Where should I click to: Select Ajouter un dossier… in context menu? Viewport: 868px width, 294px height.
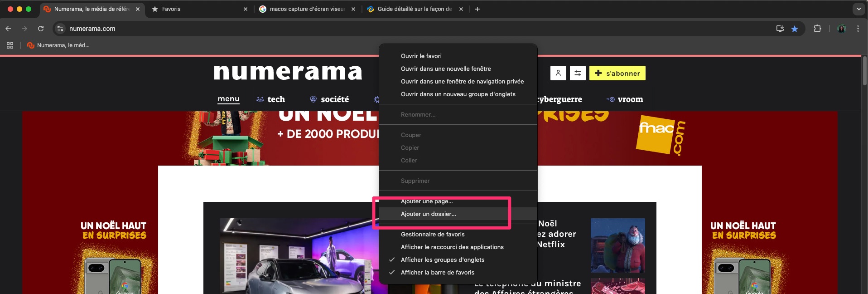458,214
